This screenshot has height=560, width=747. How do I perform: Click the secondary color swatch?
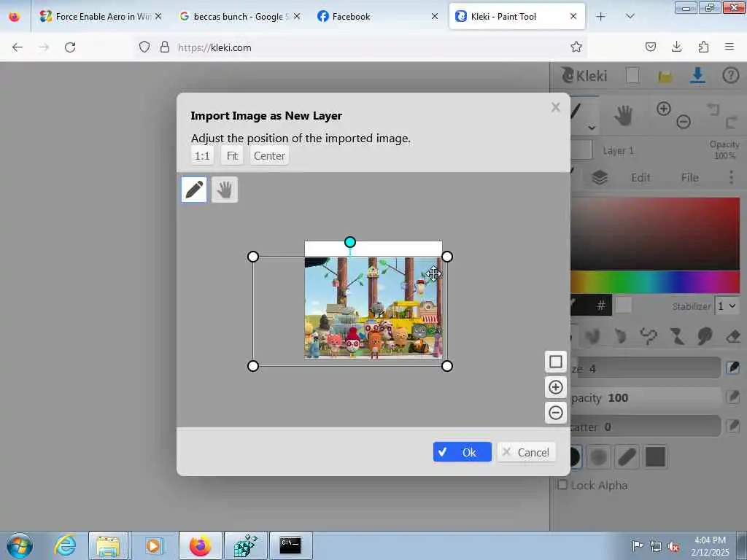point(624,306)
